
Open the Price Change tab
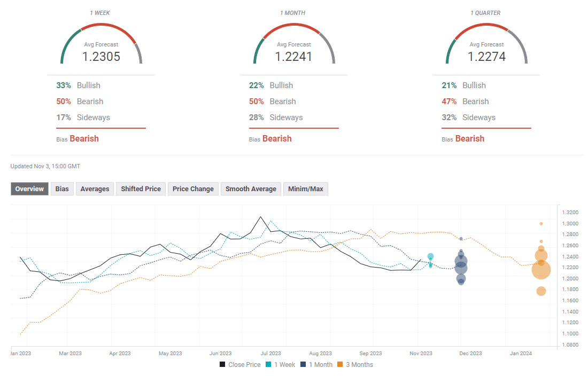pyautogui.click(x=193, y=189)
